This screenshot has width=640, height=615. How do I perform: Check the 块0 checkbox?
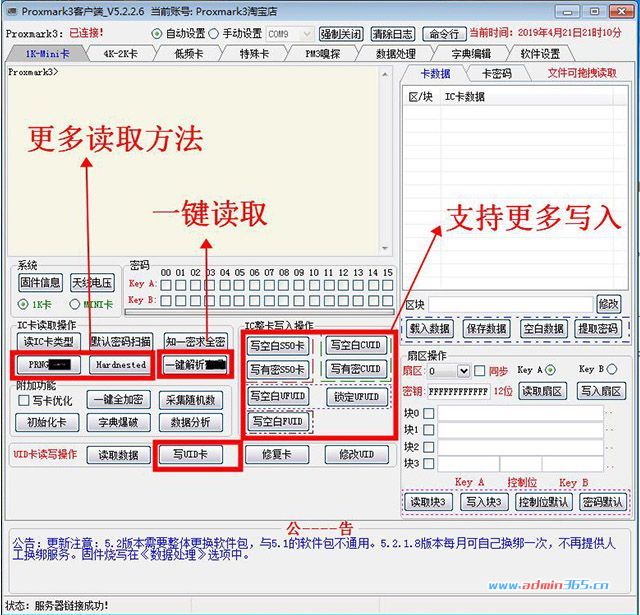[x=429, y=413]
